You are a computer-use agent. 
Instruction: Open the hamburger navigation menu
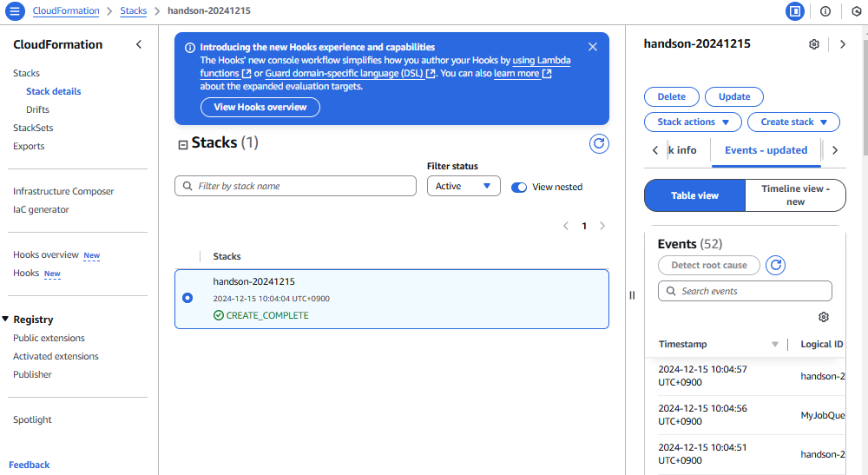coord(15,10)
